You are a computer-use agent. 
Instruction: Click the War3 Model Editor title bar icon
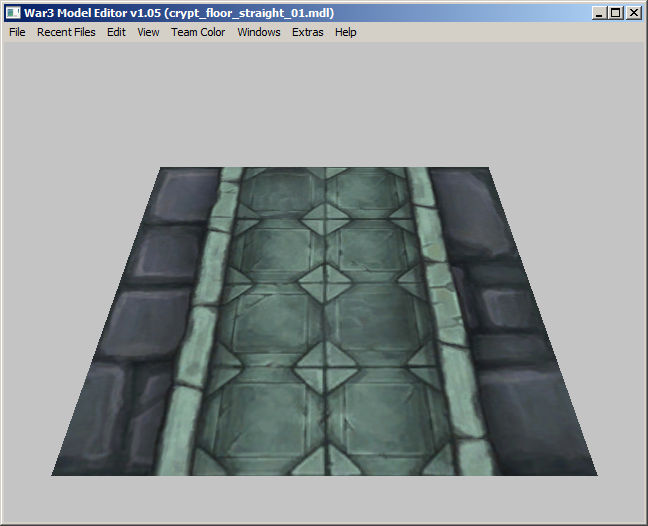pos(13,13)
